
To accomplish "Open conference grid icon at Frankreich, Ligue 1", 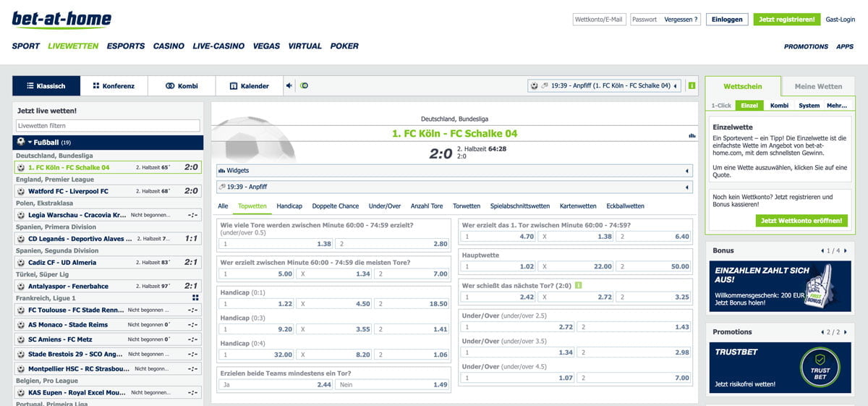I will (195, 297).
